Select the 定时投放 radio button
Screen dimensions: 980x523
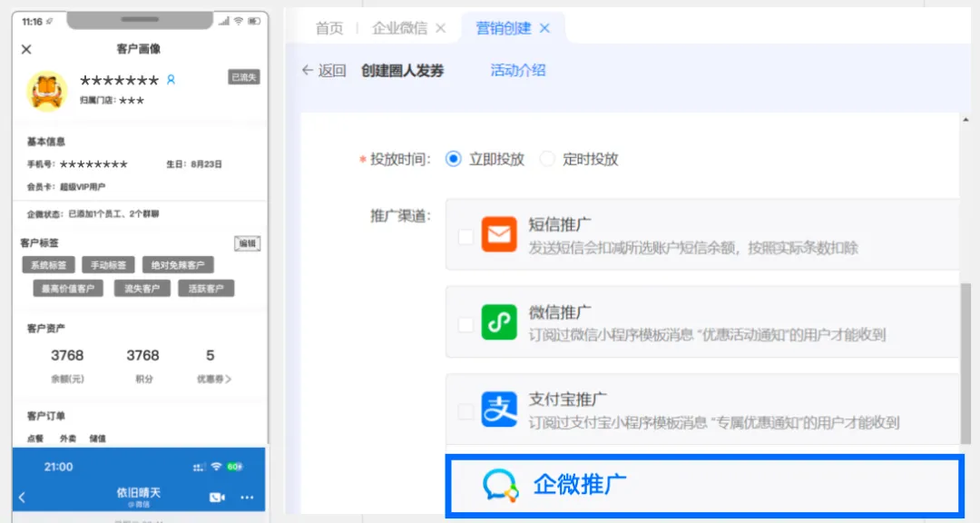(547, 159)
